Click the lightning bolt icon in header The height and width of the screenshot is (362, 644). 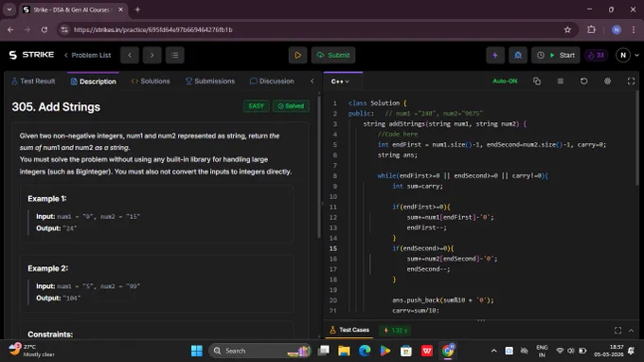[x=495, y=55]
